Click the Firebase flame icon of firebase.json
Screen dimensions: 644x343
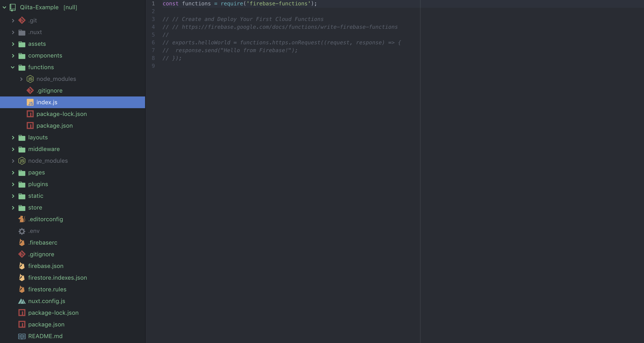click(x=22, y=266)
